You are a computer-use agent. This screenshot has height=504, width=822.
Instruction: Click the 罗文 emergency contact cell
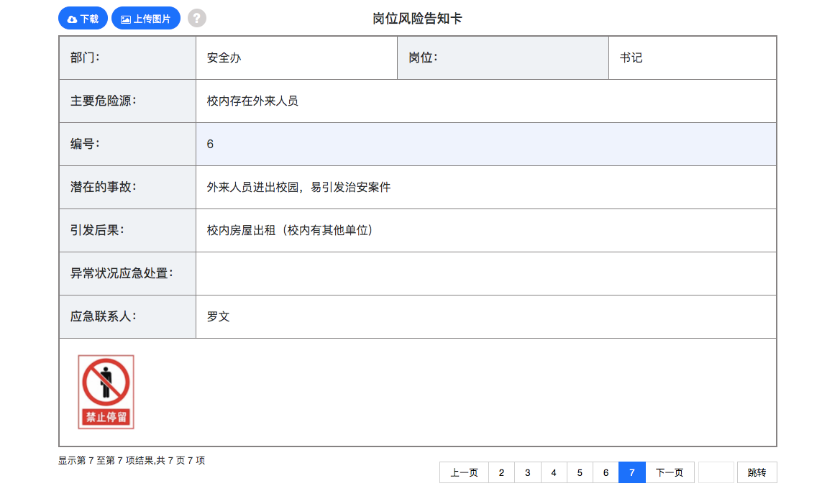tap(485, 316)
